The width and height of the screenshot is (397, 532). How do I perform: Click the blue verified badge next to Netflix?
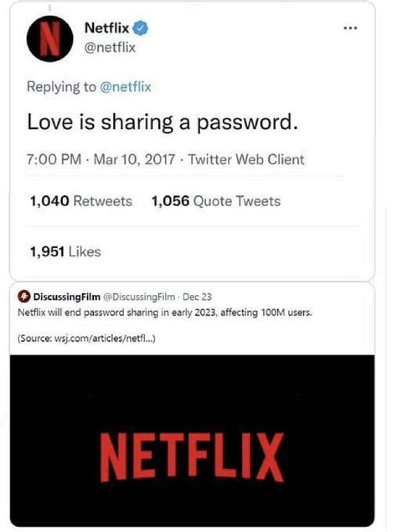[142, 28]
